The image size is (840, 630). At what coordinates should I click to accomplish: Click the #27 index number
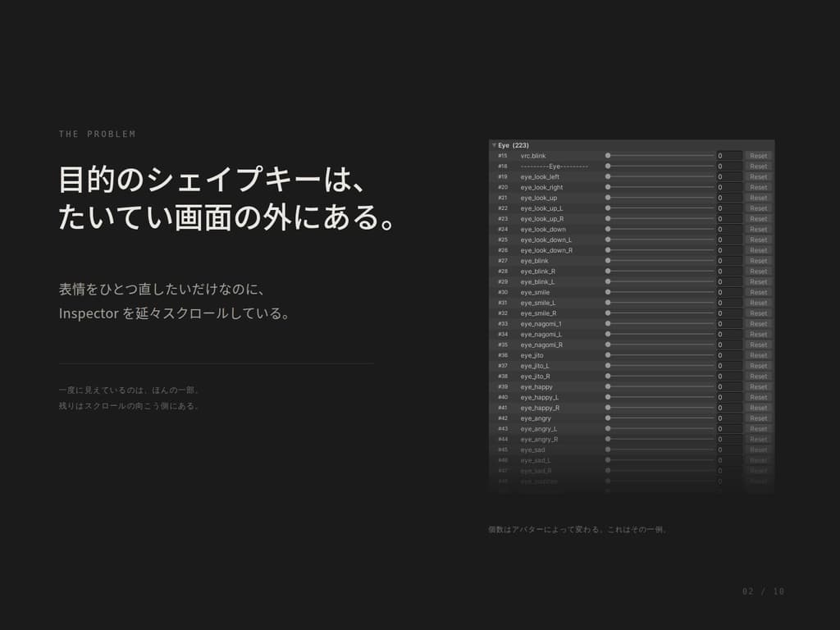point(503,261)
